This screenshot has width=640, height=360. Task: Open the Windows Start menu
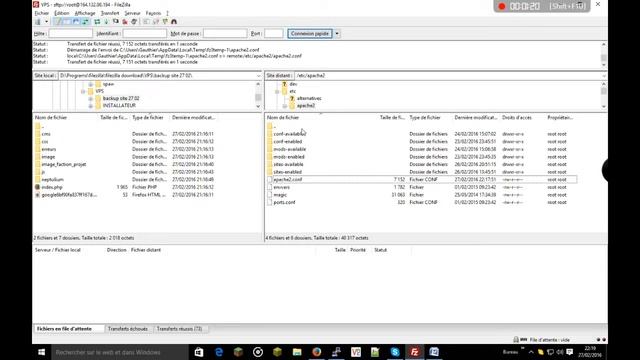coord(42,352)
